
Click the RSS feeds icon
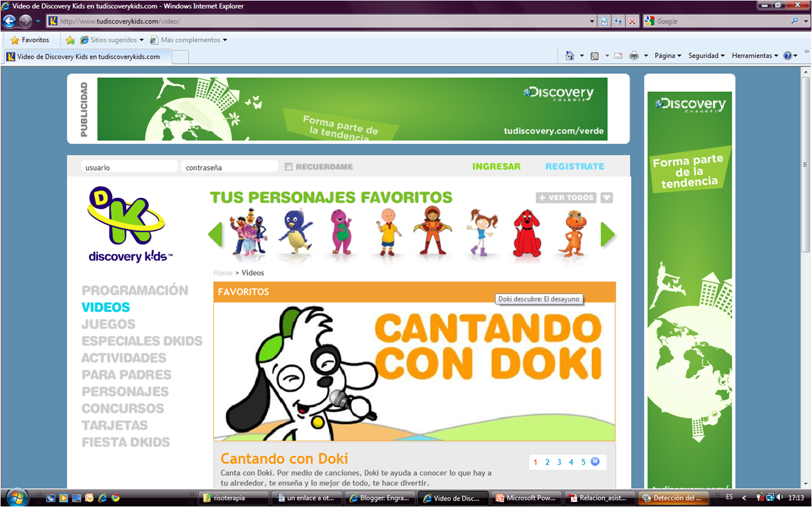point(595,56)
